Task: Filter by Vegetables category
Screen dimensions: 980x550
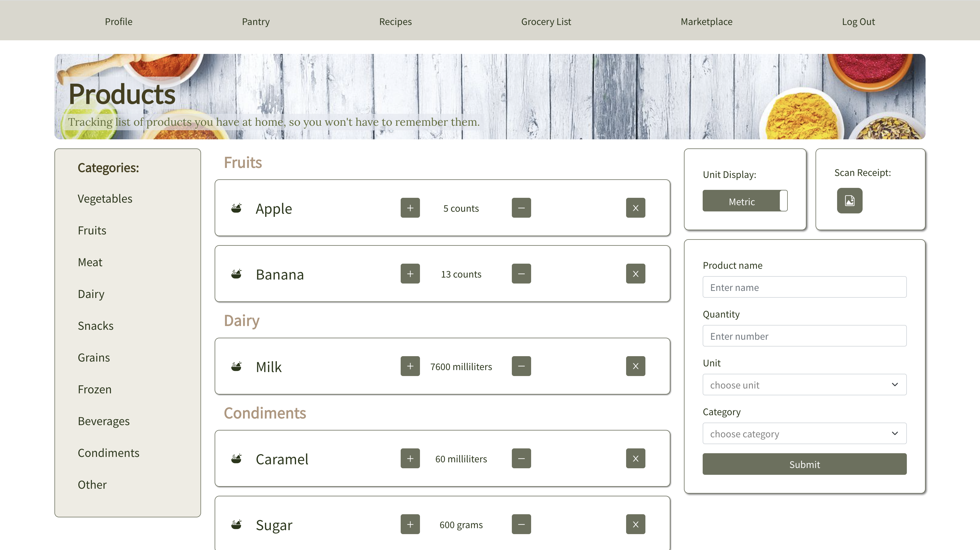Action: [x=105, y=199]
